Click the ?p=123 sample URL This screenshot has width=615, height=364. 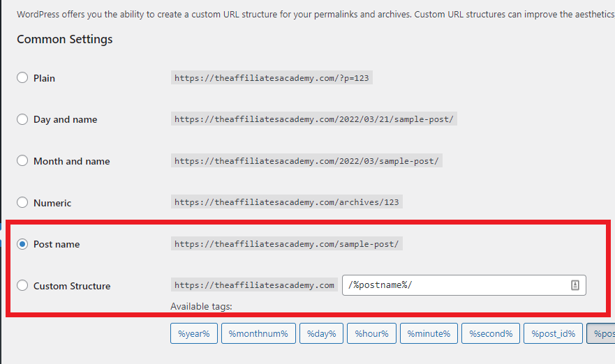(x=272, y=78)
